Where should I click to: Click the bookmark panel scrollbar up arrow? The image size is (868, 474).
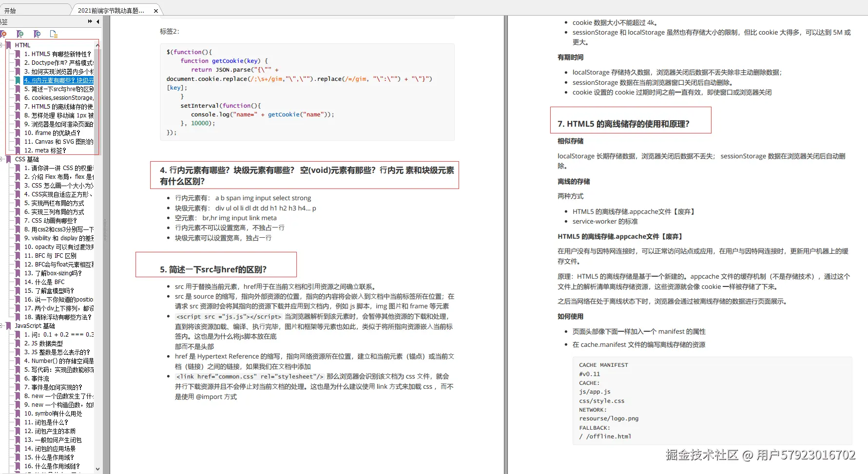pyautogui.click(x=98, y=45)
